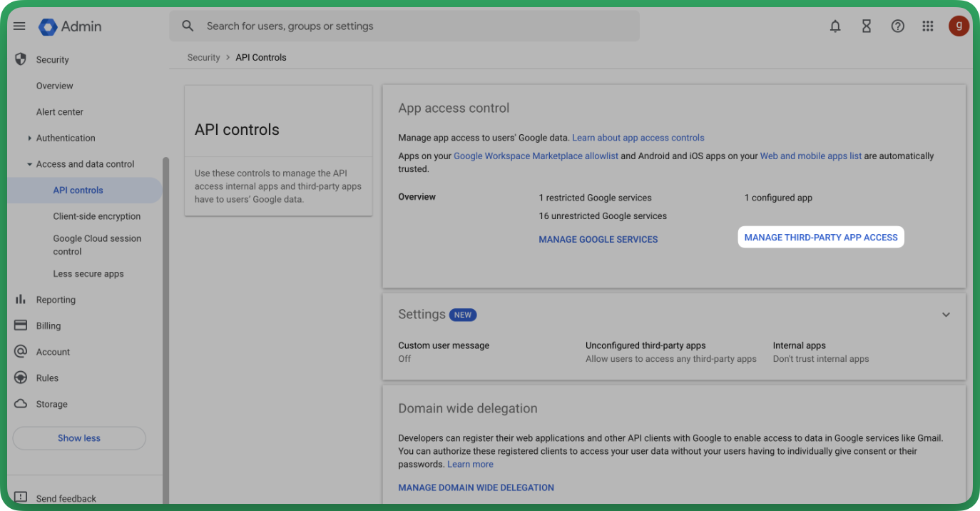
Task: Go to Billing section
Action: (x=49, y=326)
